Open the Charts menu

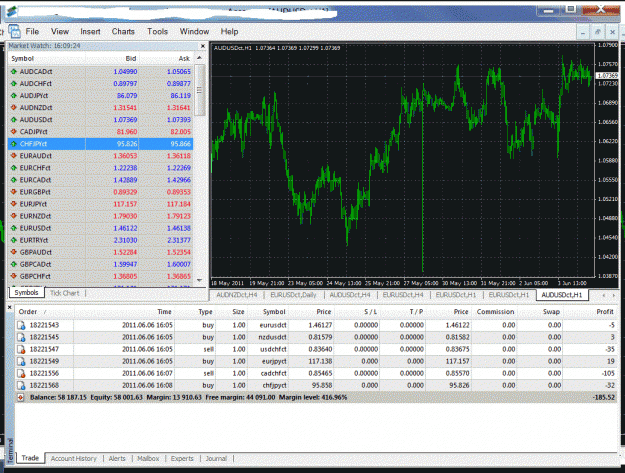(x=123, y=31)
